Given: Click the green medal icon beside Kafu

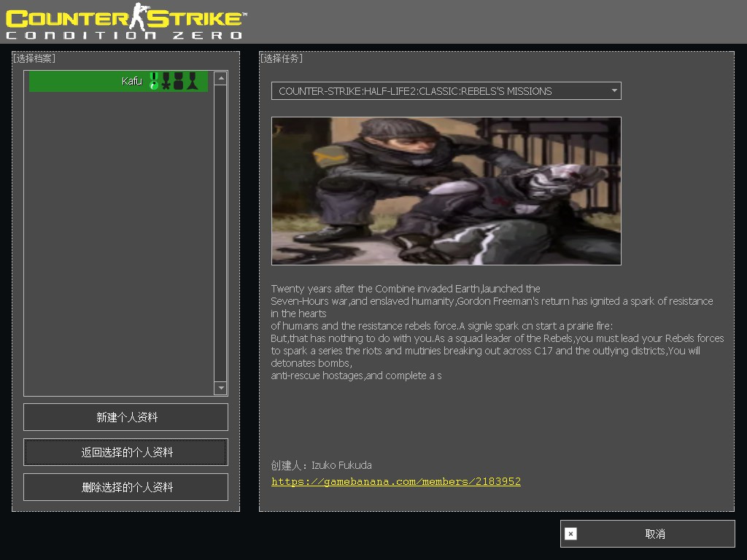Looking at the screenshot, I should click(x=154, y=81).
